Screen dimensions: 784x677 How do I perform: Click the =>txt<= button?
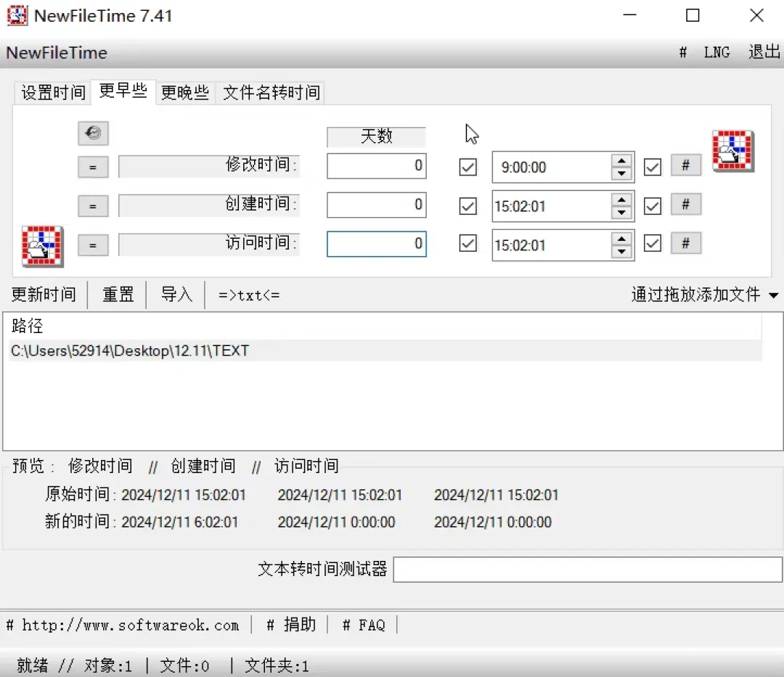pos(249,295)
